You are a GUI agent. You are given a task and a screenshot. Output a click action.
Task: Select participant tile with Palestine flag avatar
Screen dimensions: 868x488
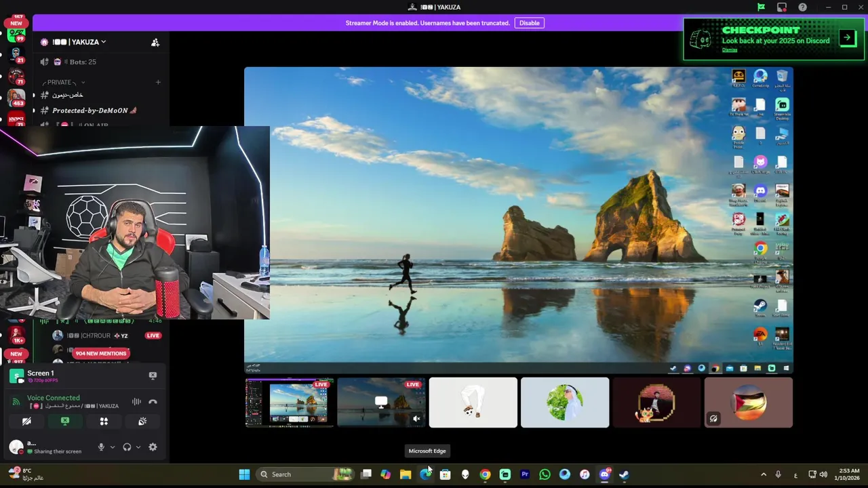click(749, 403)
